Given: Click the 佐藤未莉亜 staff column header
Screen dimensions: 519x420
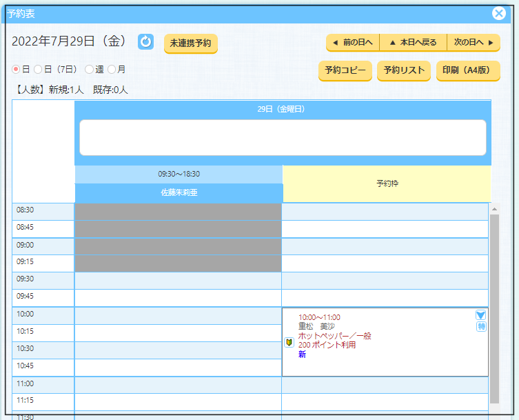Looking at the screenshot, I should [179, 193].
